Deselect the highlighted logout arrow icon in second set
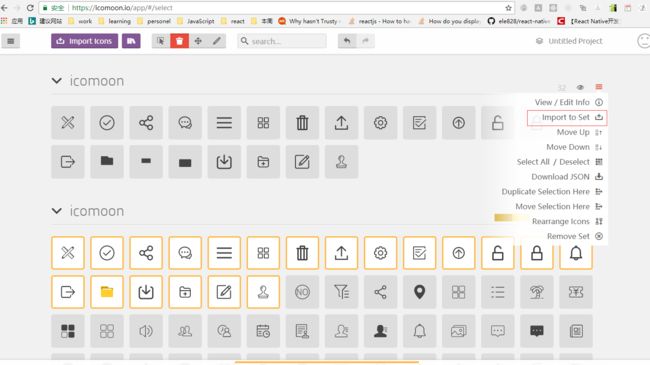 tap(68, 292)
